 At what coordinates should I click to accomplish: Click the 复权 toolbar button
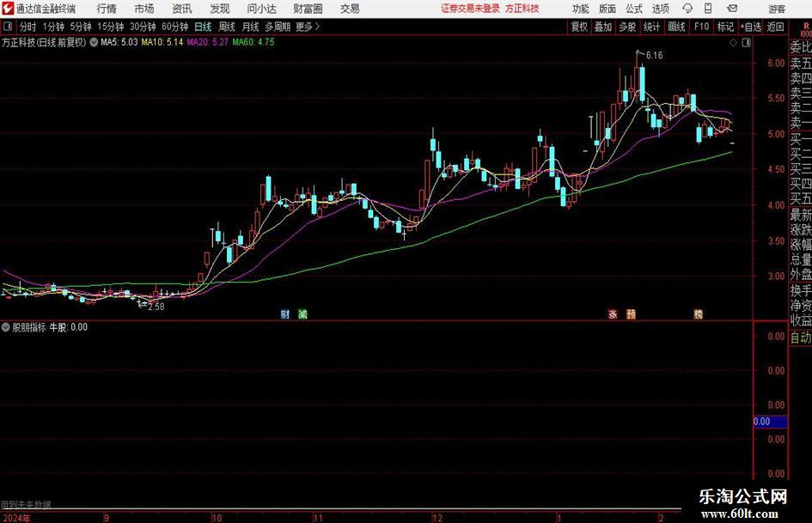tap(579, 27)
